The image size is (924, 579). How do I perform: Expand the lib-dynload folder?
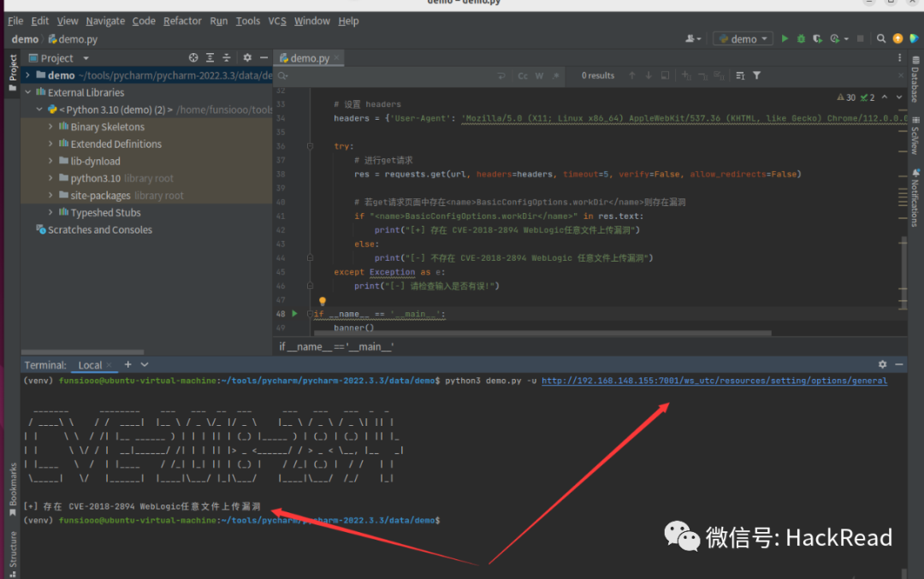point(50,161)
